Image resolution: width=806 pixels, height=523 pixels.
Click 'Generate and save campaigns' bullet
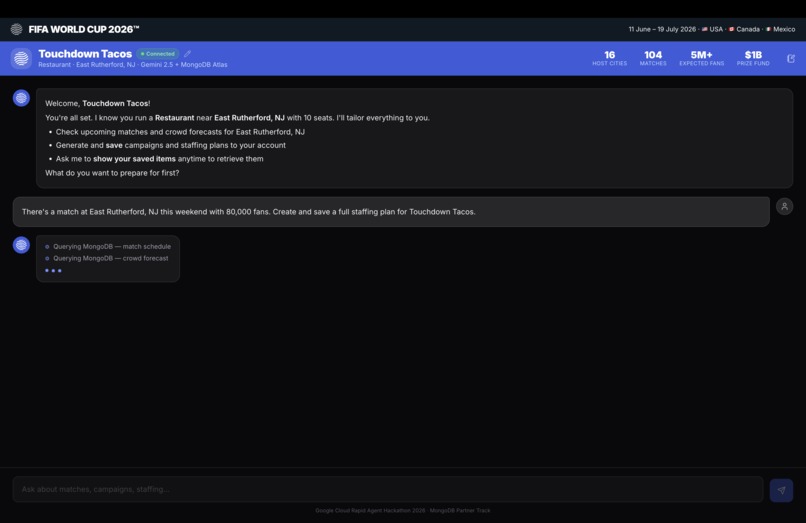click(x=170, y=145)
